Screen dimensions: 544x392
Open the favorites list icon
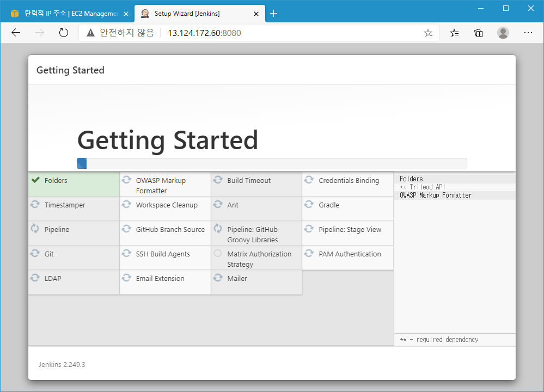point(454,33)
